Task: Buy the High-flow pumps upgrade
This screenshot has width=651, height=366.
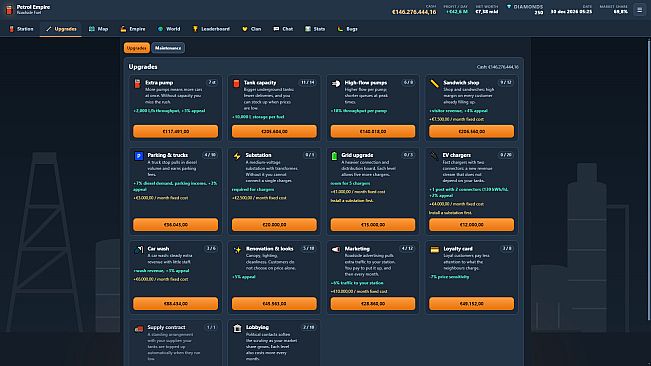Action: 373,131
